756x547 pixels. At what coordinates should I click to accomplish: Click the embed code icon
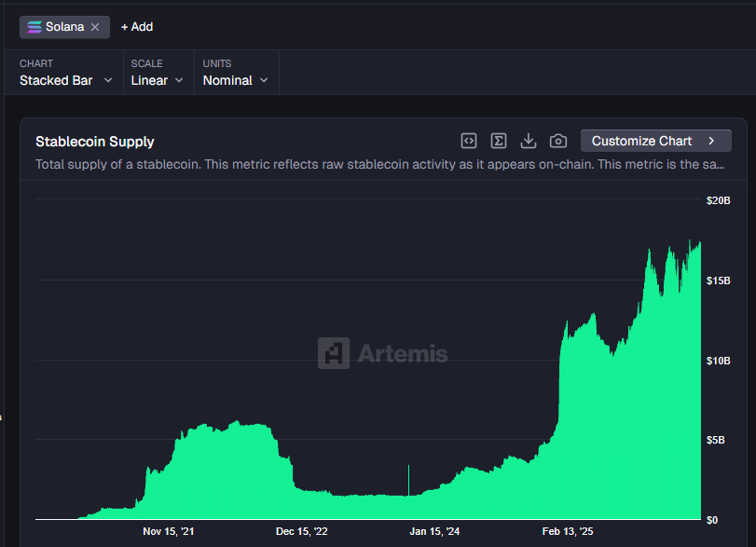coord(469,141)
